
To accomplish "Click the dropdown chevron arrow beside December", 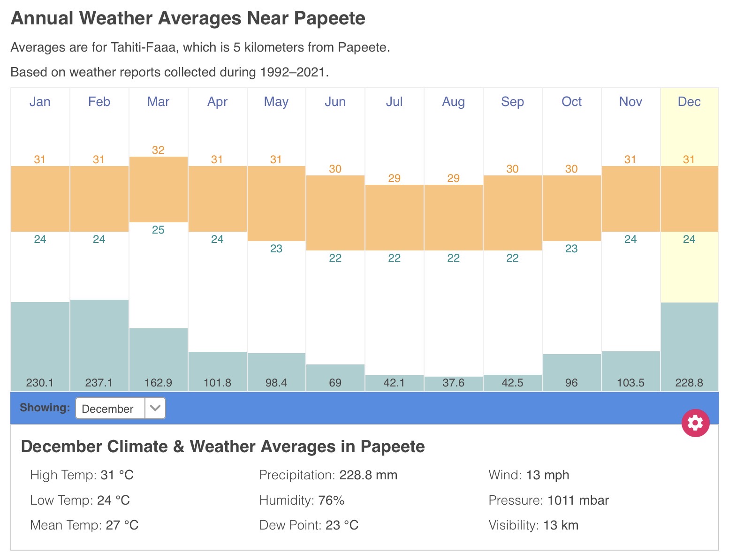I will click(155, 409).
